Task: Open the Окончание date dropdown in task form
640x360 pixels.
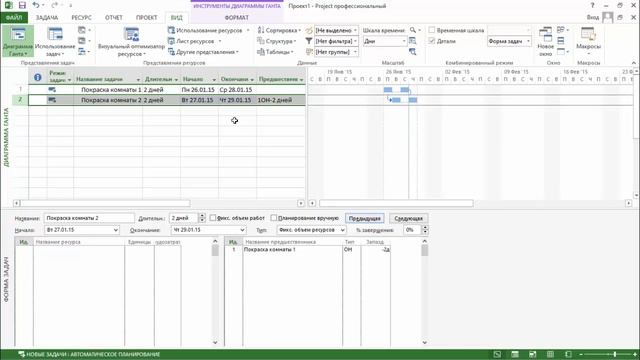Action: coord(242,230)
